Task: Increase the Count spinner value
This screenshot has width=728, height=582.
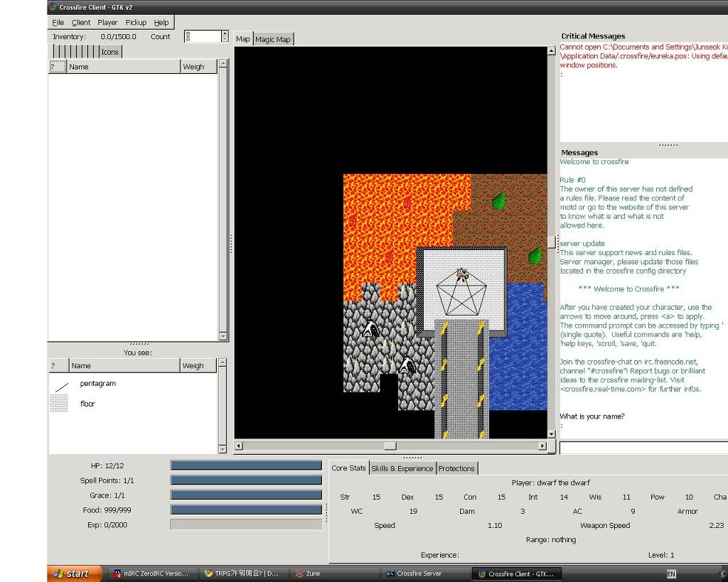Action: 225,33
